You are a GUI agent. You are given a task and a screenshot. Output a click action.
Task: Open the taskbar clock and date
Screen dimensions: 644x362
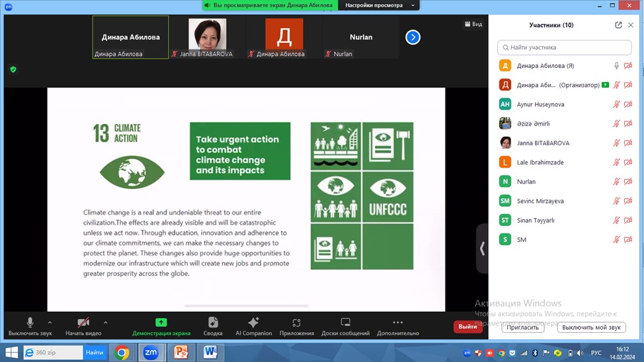coord(622,353)
